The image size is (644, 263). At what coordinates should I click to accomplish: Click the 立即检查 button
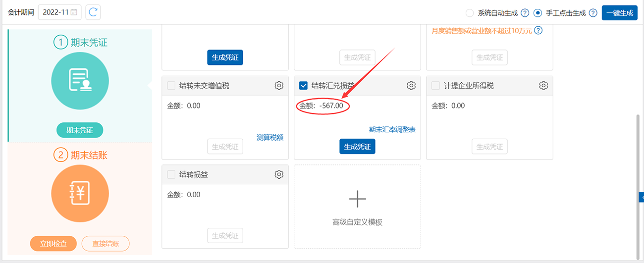pyautogui.click(x=54, y=244)
